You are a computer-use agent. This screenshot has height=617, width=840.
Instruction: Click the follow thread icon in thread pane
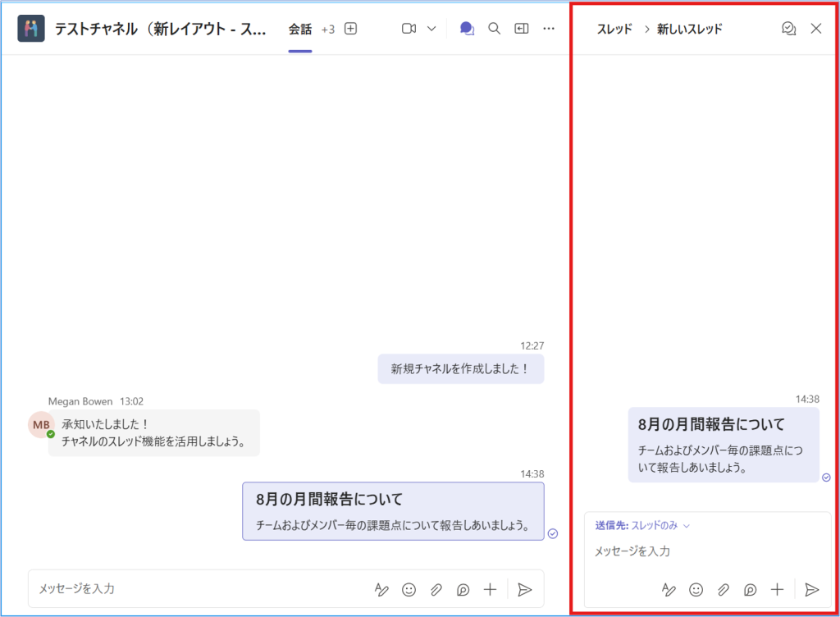(x=788, y=29)
